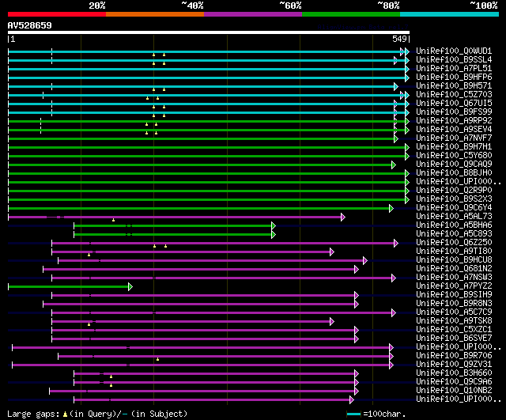The width and height of the screenshot is (506, 420).
Task: Select the UniRef100_C5Z703 entry label
Action: click(454, 95)
